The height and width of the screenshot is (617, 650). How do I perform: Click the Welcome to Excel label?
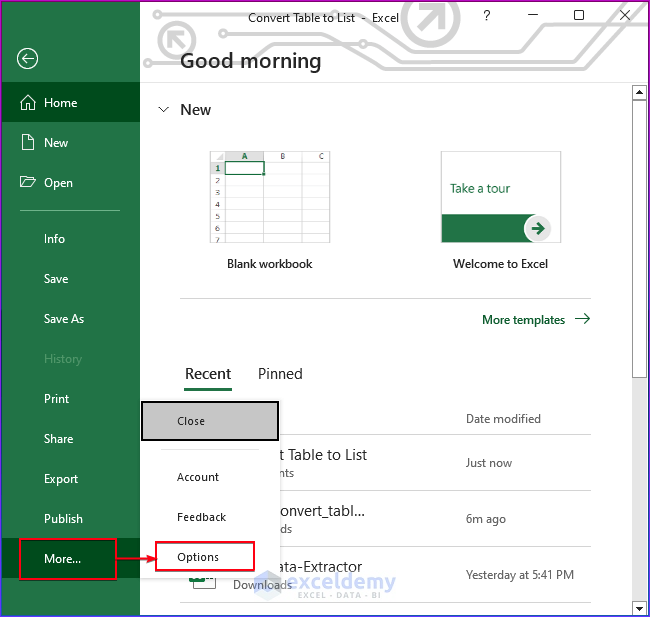(x=500, y=264)
